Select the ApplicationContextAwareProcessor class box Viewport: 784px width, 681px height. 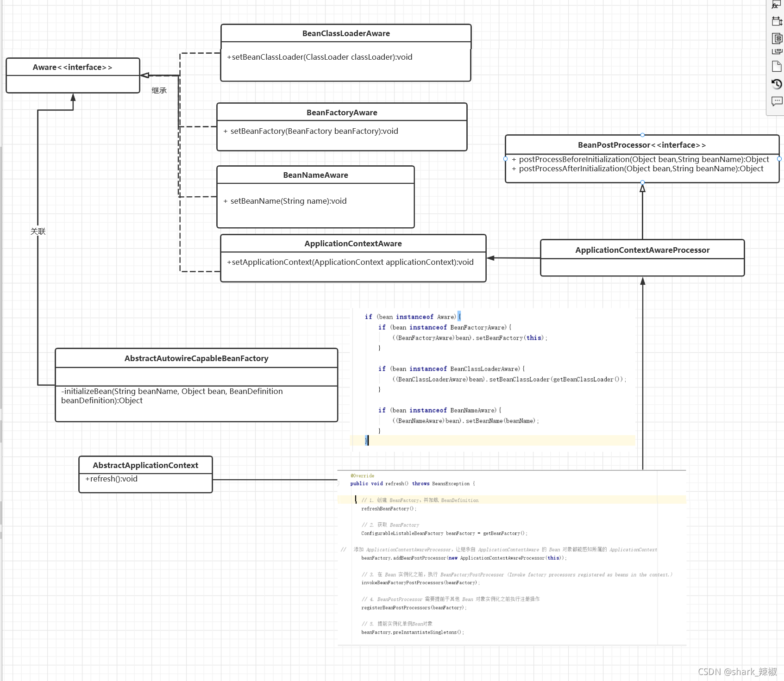click(642, 258)
